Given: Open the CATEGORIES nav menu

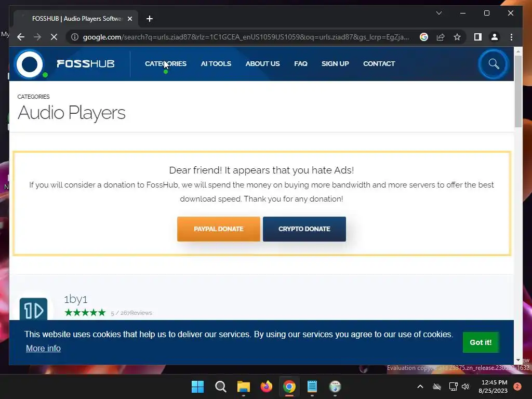Looking at the screenshot, I should click(x=166, y=63).
